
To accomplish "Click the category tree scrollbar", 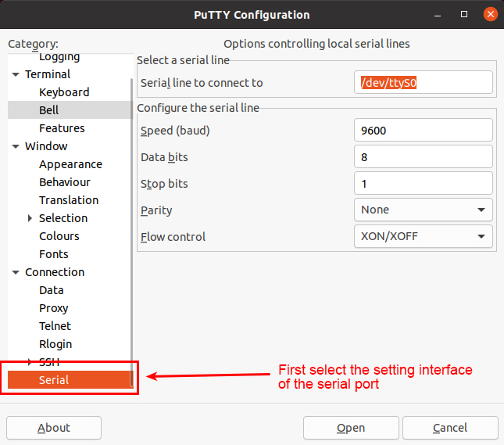I will (131, 231).
